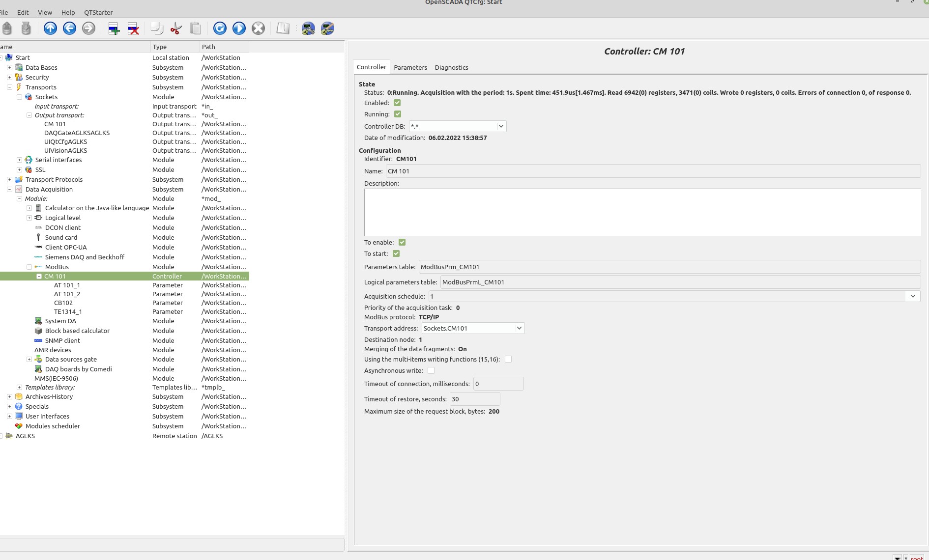The width and height of the screenshot is (929, 560).
Task: Open the Controller DB dropdown
Action: click(500, 126)
